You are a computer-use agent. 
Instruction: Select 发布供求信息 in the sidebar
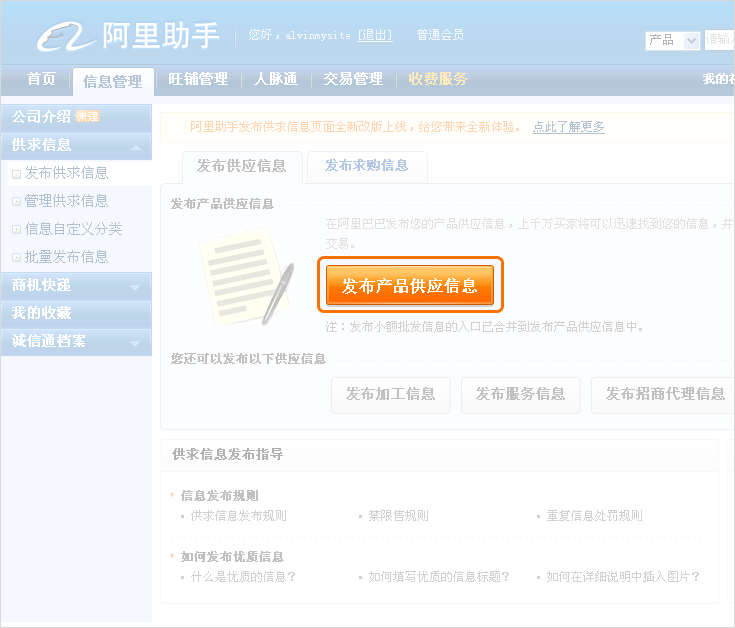click(67, 173)
